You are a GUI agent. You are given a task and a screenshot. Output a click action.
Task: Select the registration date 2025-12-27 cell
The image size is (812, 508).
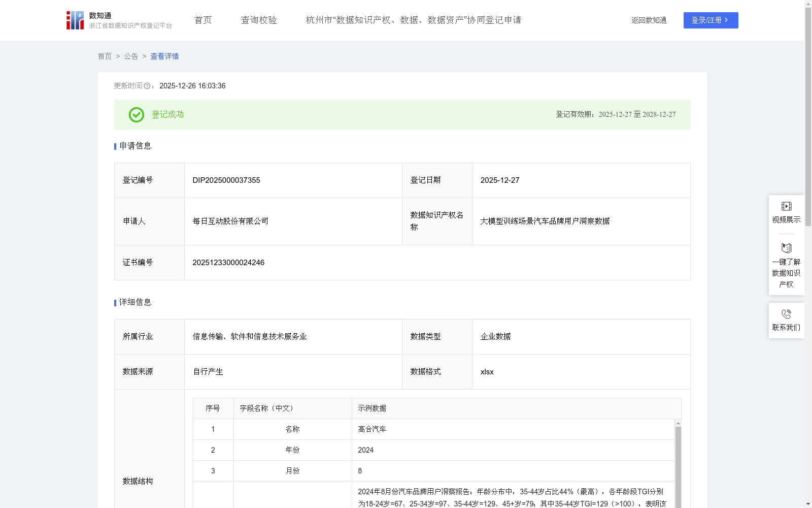click(581, 180)
